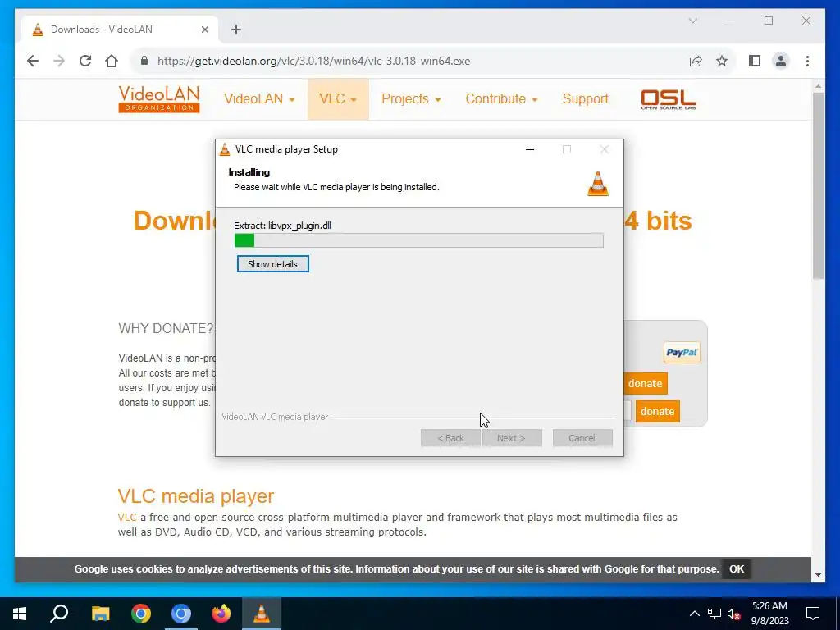Expand the VideoLAN navigation dropdown
This screenshot has width=840, height=630.
pos(259,99)
